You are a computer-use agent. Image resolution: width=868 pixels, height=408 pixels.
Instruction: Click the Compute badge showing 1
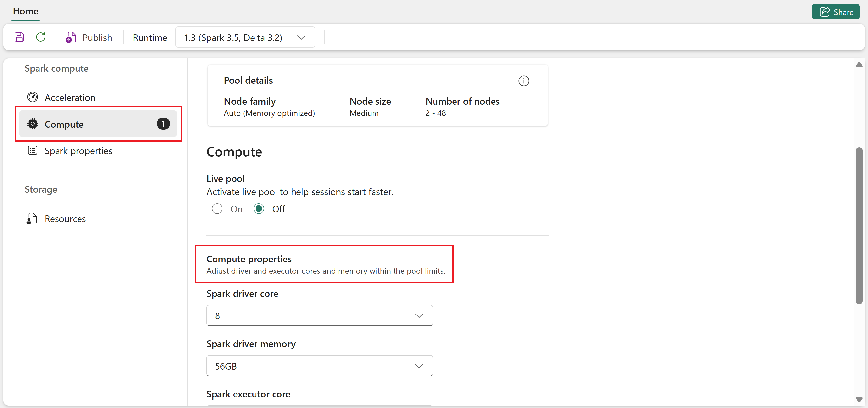click(163, 124)
